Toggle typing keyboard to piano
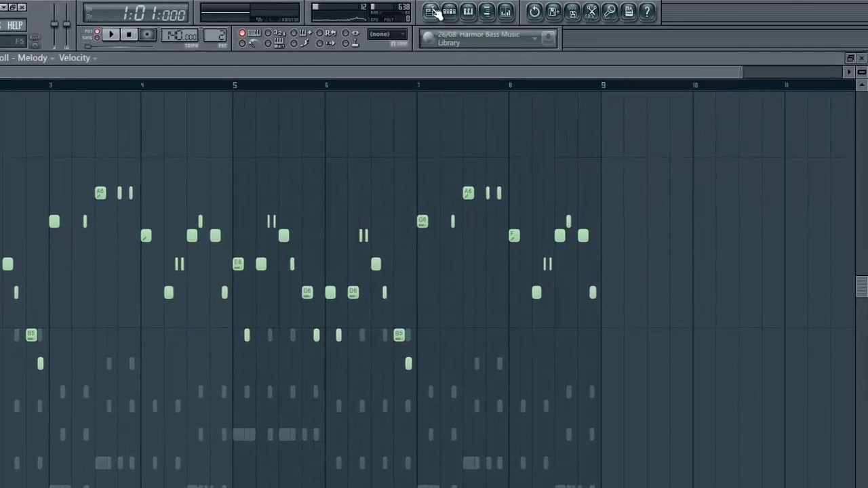Viewport: 868px width, 488px height. [250, 33]
